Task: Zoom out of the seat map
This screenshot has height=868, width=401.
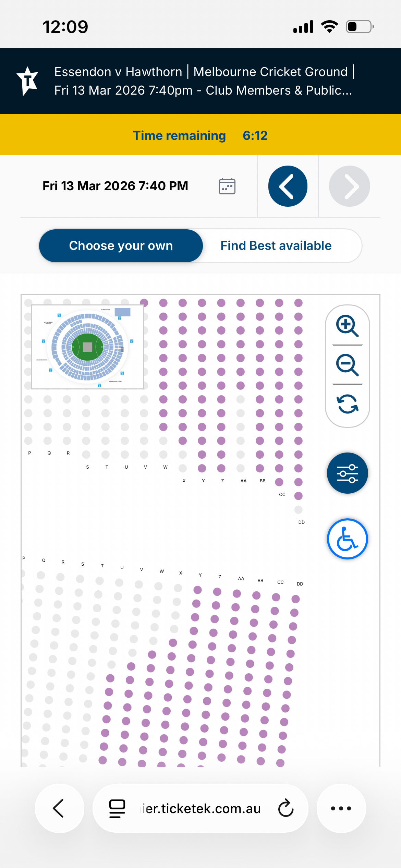Action: (x=347, y=365)
